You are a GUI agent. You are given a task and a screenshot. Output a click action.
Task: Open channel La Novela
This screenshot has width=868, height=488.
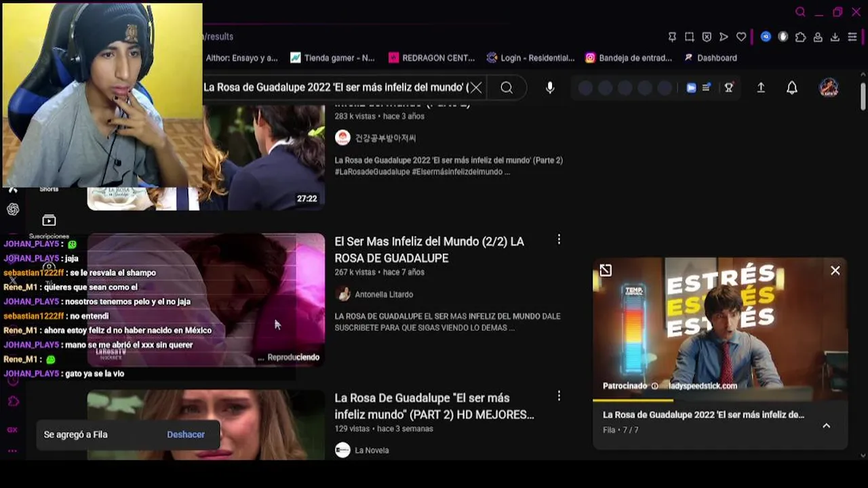point(372,450)
